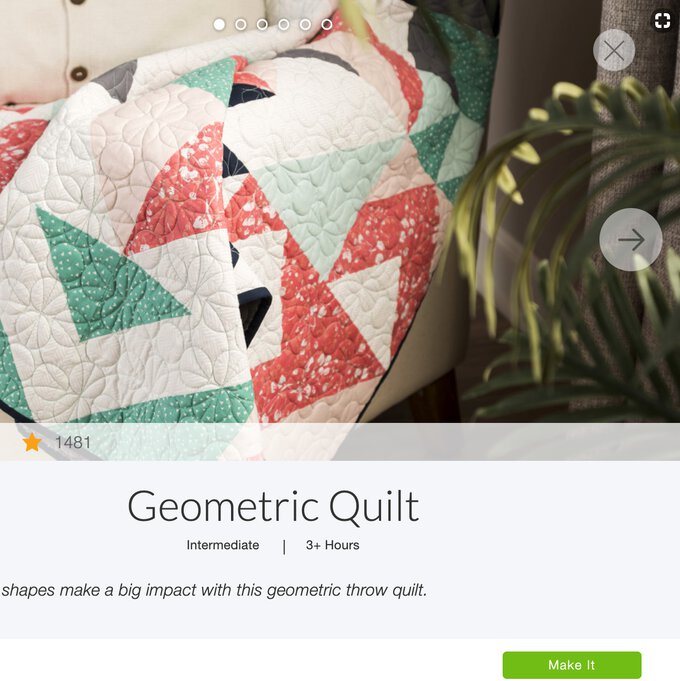The height and width of the screenshot is (681, 680).
Task: Open the last photo using the sixth dot
Action: coord(327,25)
